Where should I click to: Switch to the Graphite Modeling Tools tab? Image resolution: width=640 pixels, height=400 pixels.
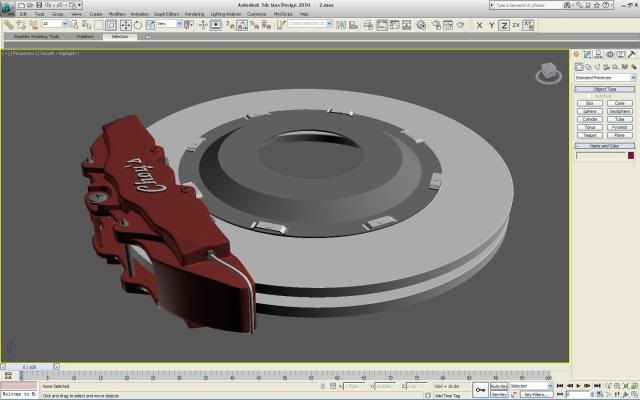click(x=36, y=37)
